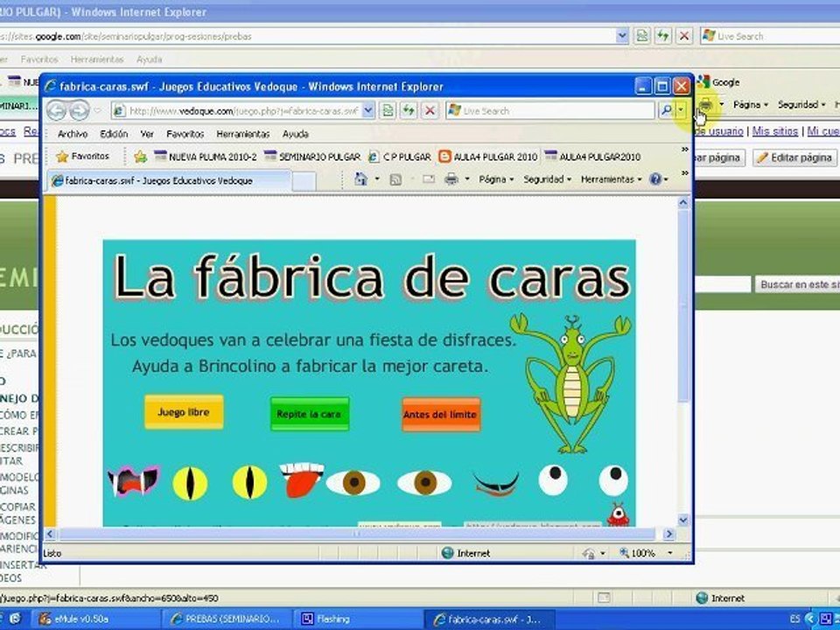Viewport: 840px width, 630px height.
Task: Click the search magnifier in the popup window
Action: coord(667,111)
